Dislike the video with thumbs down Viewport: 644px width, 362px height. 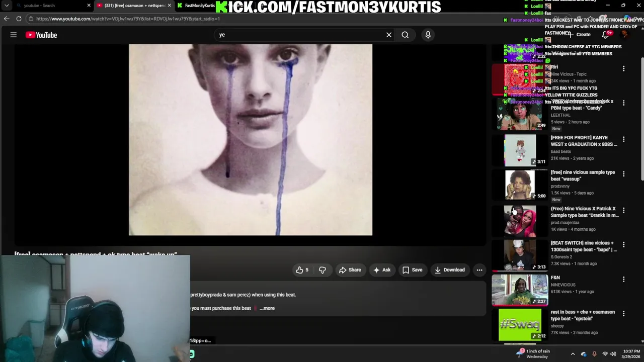coord(323,270)
